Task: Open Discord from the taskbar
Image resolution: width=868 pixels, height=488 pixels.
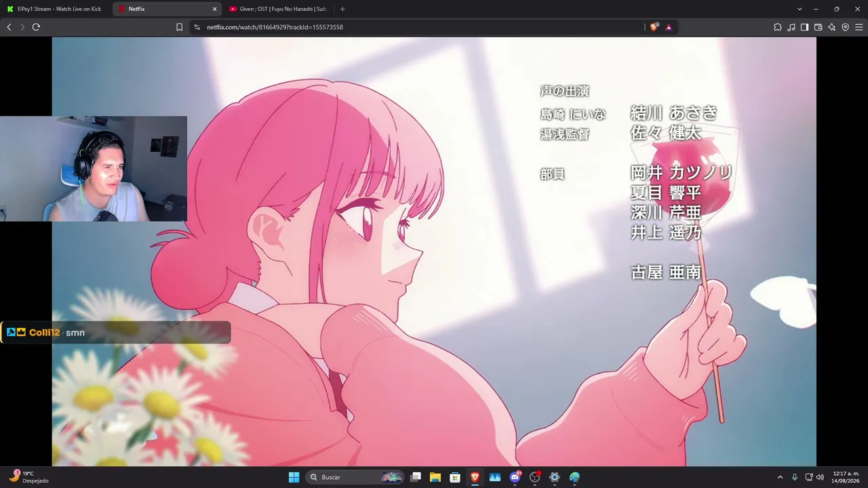Action: point(515,477)
